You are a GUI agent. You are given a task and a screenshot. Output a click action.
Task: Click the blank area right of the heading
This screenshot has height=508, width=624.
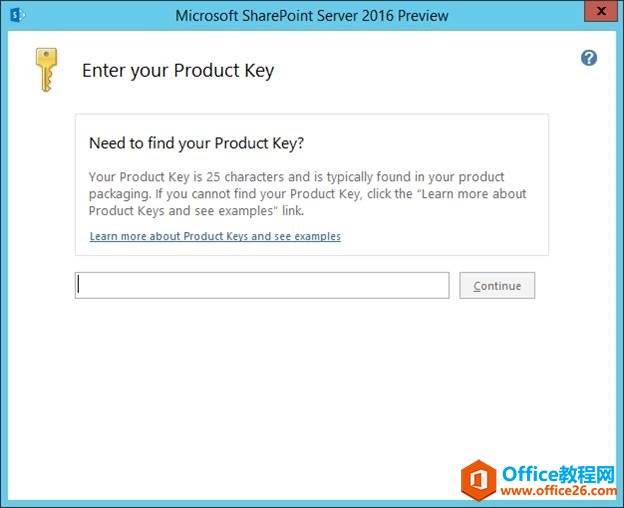click(418, 71)
